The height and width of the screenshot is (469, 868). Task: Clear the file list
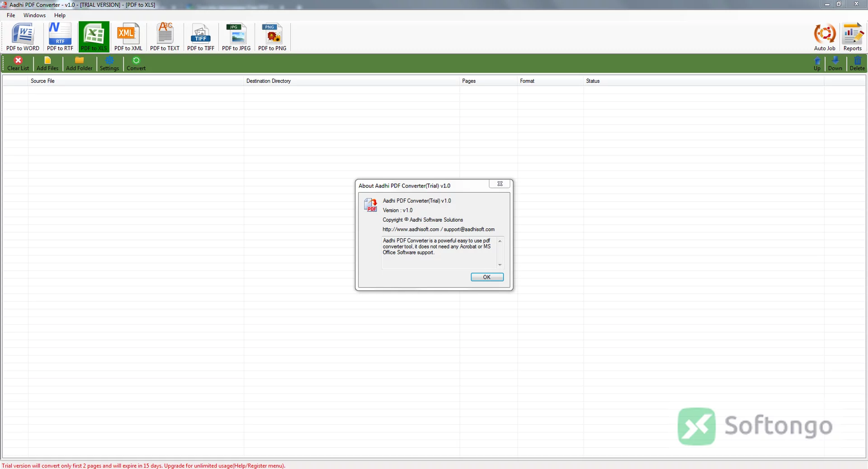pyautogui.click(x=18, y=64)
